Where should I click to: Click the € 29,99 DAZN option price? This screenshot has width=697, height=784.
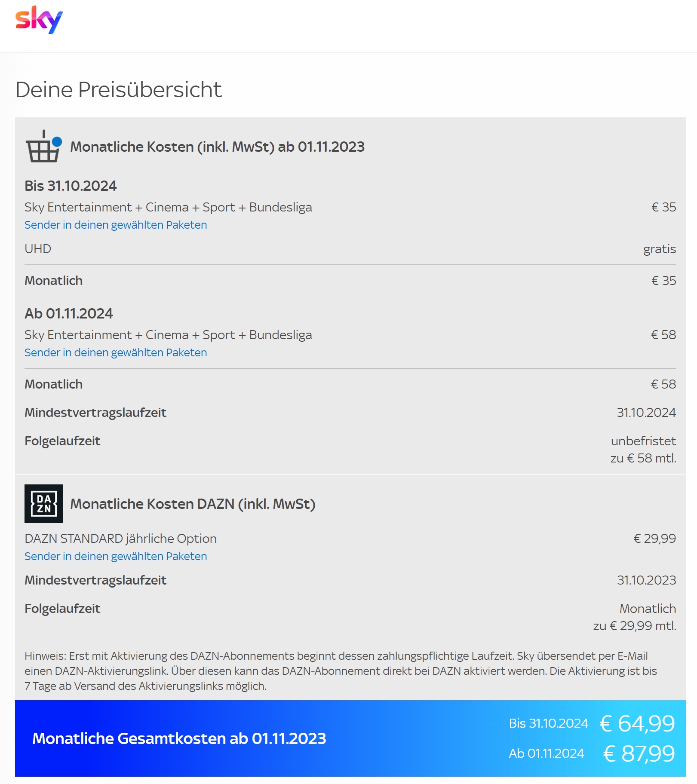pyautogui.click(x=654, y=539)
